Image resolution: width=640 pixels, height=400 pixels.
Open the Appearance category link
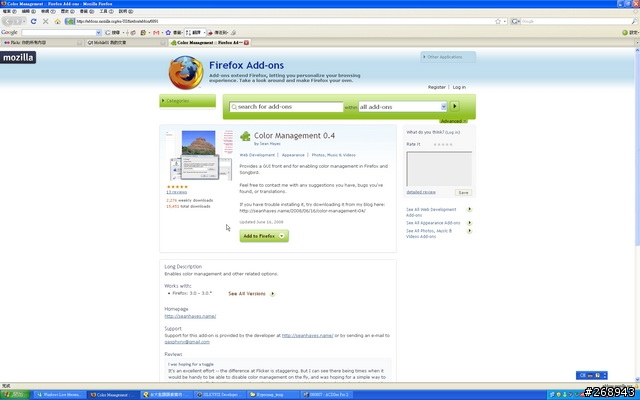pyautogui.click(x=293, y=155)
